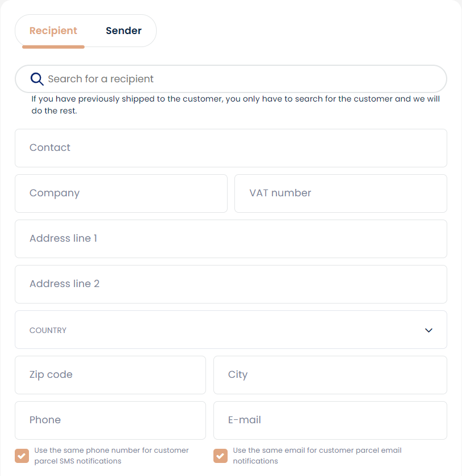Switch to the Sender tab

[124, 31]
